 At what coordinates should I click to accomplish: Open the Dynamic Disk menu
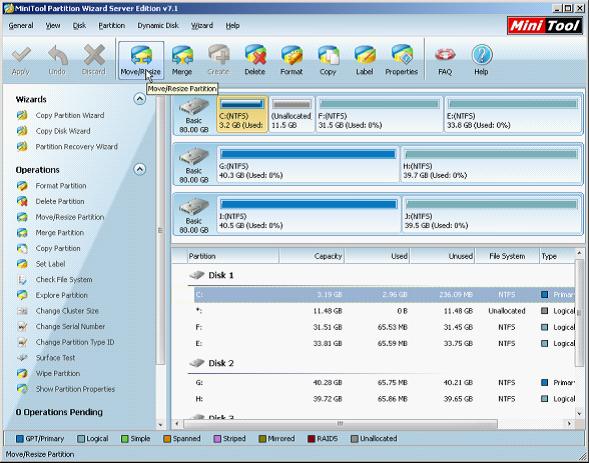158,26
